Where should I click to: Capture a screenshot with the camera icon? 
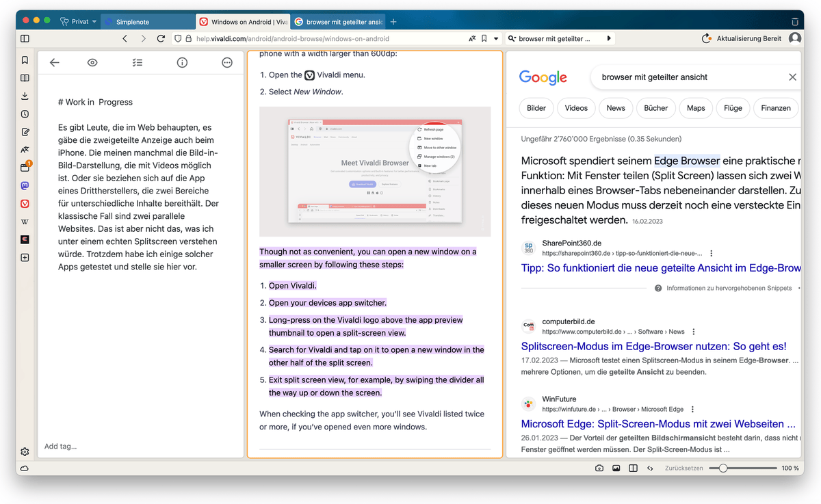(599, 468)
